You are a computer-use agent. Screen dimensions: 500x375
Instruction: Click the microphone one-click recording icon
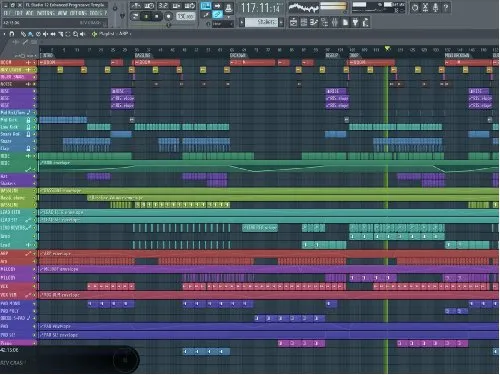coord(435,7)
